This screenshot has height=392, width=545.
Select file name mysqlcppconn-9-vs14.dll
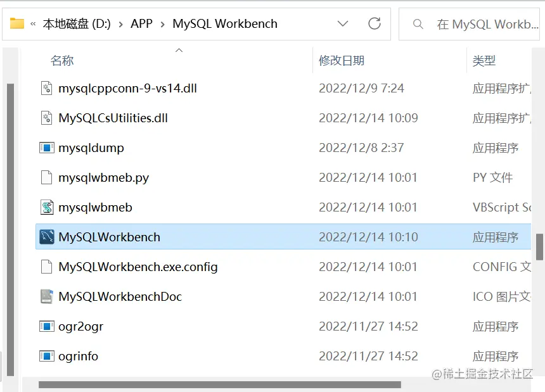(127, 88)
